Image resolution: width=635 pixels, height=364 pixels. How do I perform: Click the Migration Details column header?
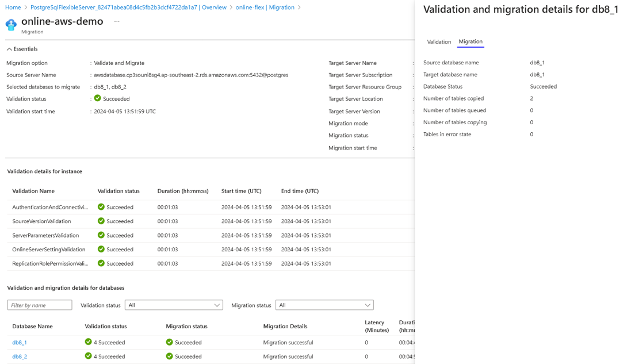tap(285, 327)
